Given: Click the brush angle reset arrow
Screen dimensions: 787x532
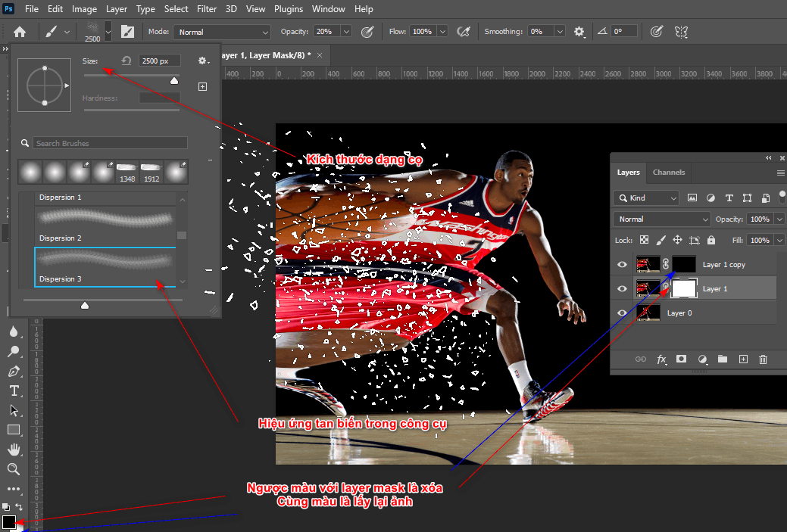Looking at the screenshot, I should point(126,60).
